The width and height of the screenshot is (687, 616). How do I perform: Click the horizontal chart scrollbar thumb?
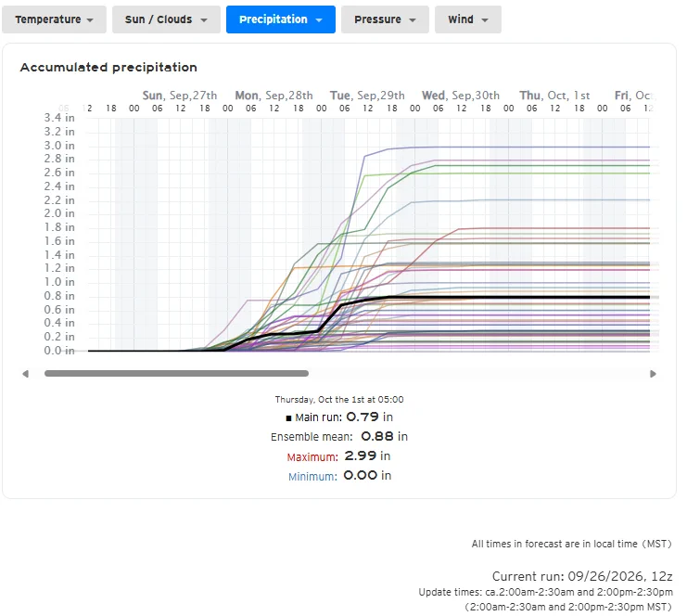[176, 374]
